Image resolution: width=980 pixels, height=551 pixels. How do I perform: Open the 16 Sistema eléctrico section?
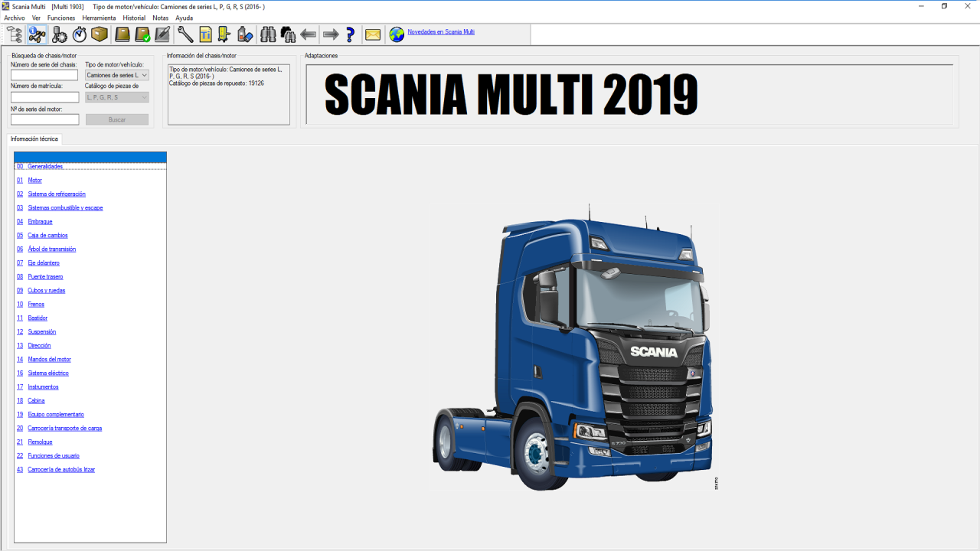tap(48, 373)
